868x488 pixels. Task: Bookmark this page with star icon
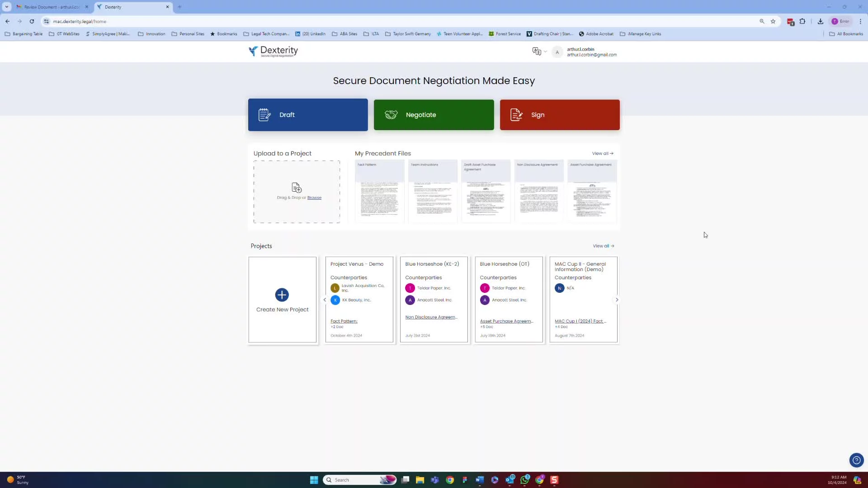[773, 21]
